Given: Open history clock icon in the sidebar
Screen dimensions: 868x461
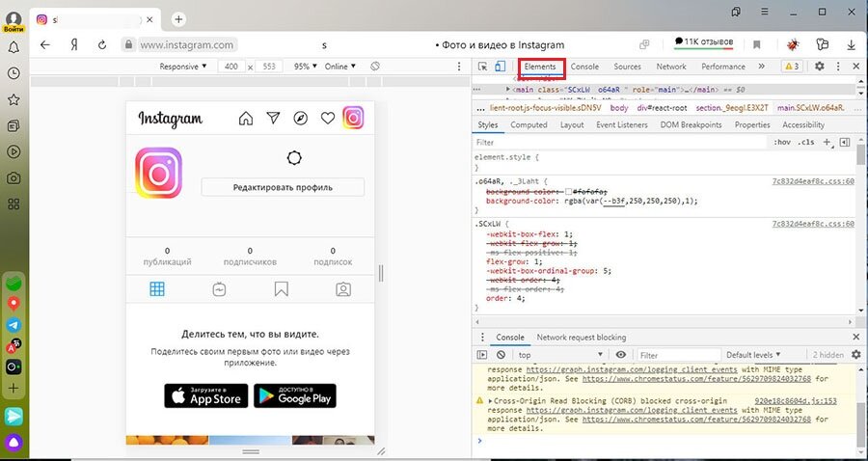Looking at the screenshot, I should click(x=14, y=73).
